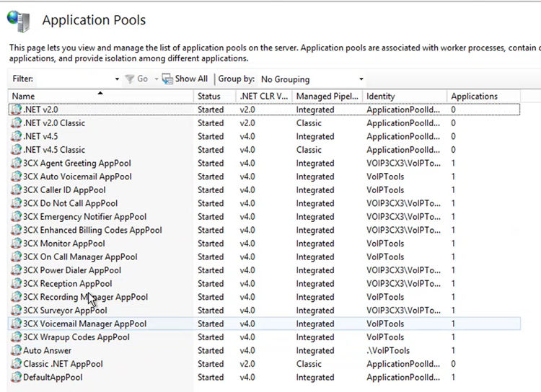Image resolution: width=541 pixels, height=392 pixels.
Task: Select the 3CX Agent Greeting AppPool name
Action: [77, 163]
